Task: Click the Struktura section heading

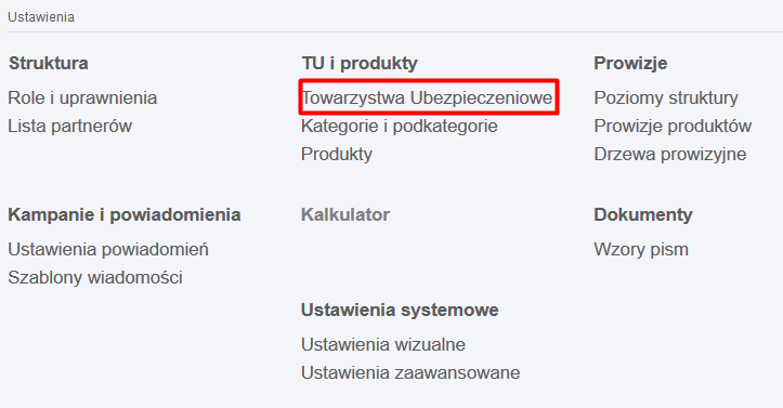Action: coord(49,64)
